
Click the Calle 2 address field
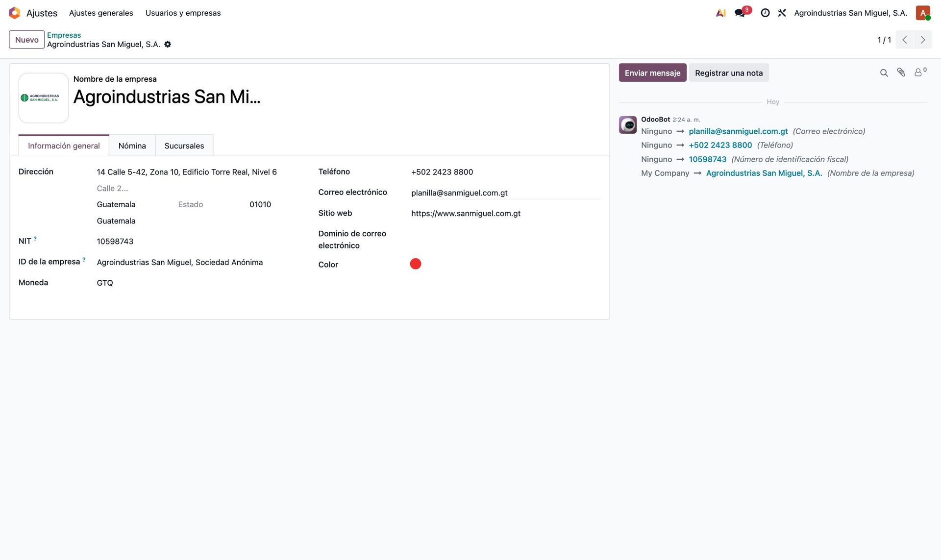(x=198, y=189)
